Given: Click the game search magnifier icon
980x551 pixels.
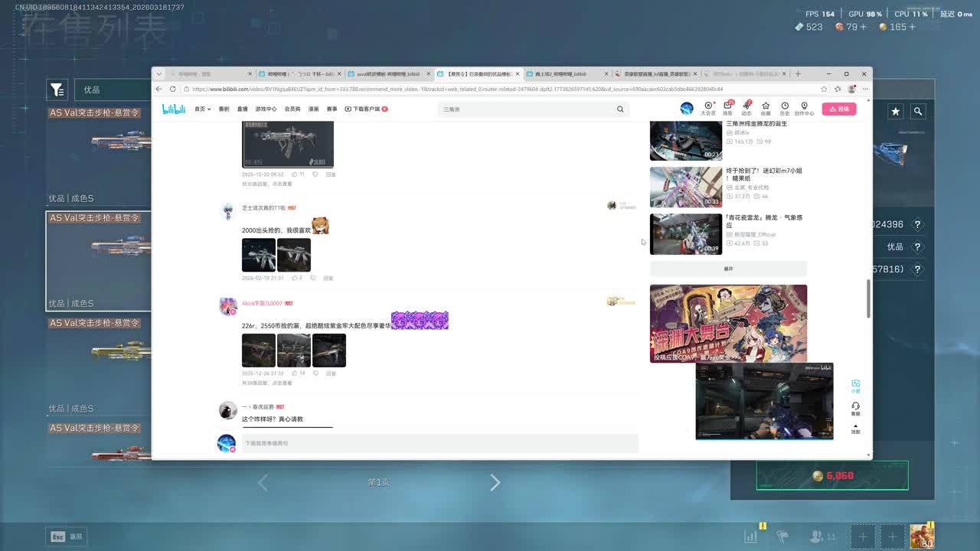Looking at the screenshot, I should tap(918, 112).
